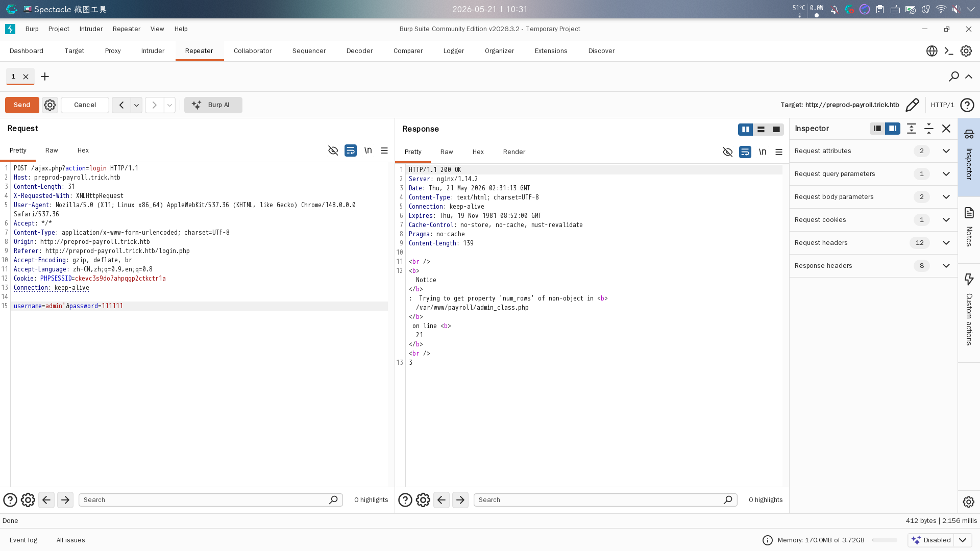
Task: Toggle hide non-printable characters in Request
Action: pyautogui.click(x=333, y=151)
